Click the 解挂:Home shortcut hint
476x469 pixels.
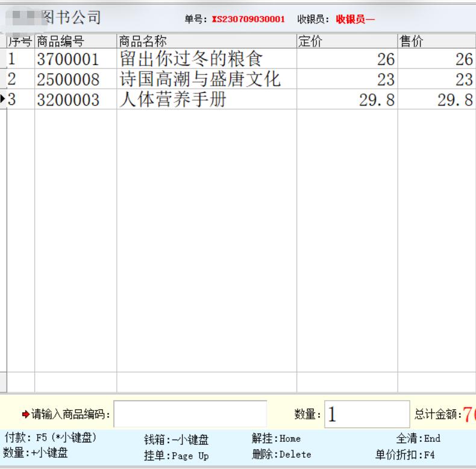point(276,438)
